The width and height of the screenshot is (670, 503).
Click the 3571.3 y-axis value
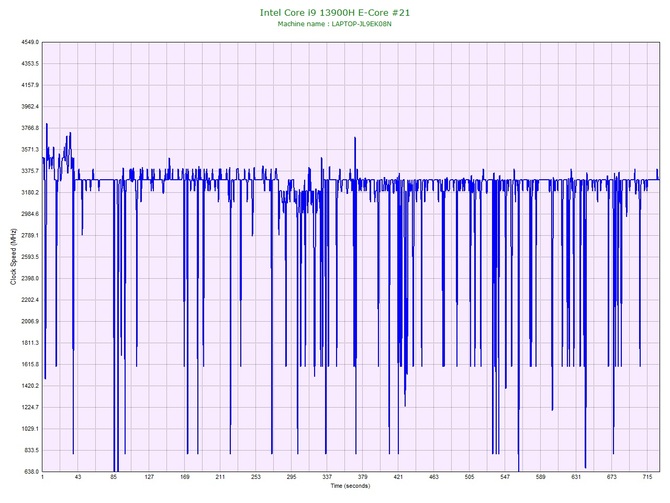30,150
